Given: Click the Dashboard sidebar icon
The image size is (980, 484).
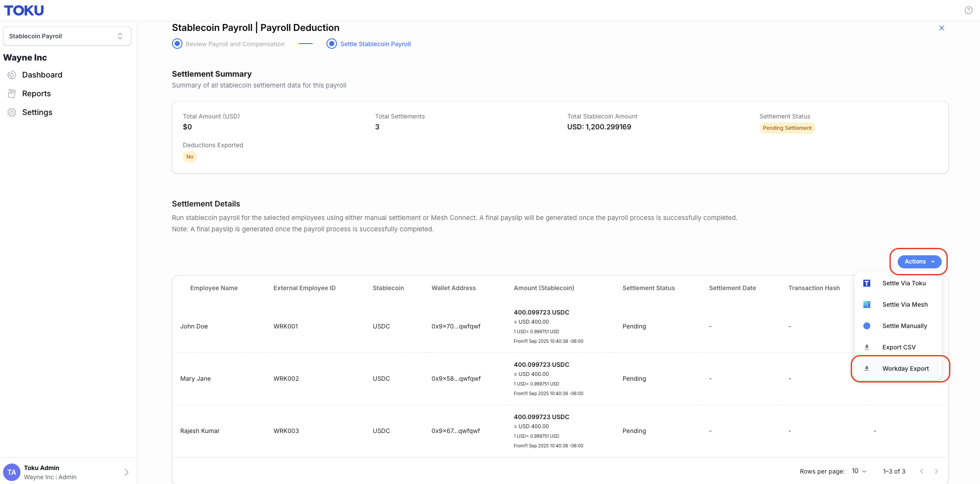Looking at the screenshot, I should pos(12,75).
